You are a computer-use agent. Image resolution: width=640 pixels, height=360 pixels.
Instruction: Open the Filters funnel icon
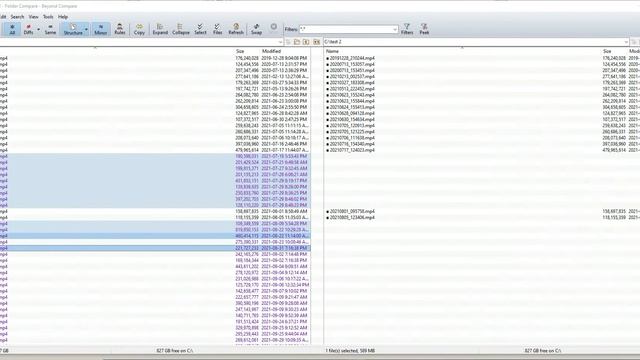point(407,29)
